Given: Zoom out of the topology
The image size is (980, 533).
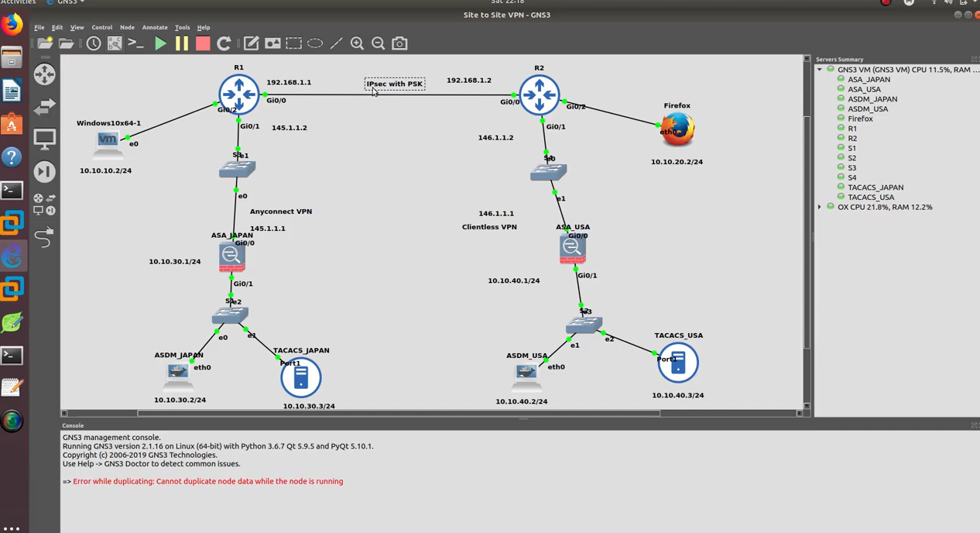Looking at the screenshot, I should [379, 43].
